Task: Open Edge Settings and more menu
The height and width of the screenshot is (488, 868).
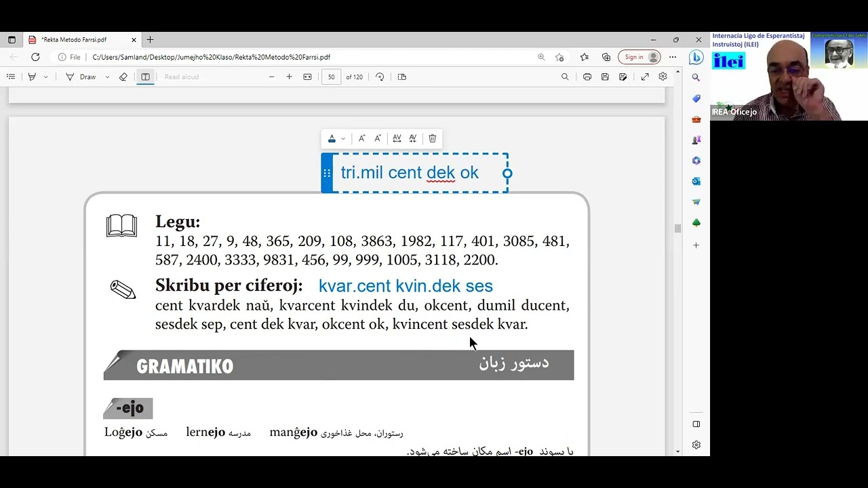Action: (673, 57)
